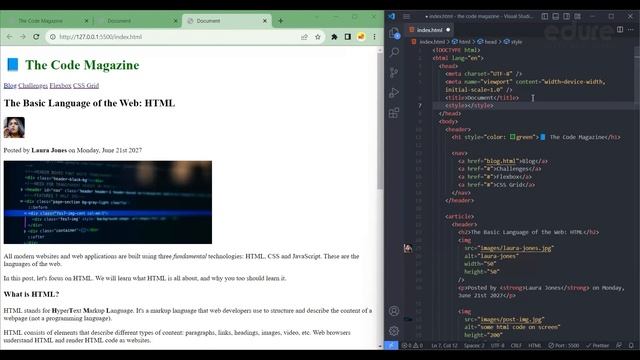Viewport: 640px width, 360px height.
Task: Open the CSS Grid link on the webpage
Action: coord(86,85)
